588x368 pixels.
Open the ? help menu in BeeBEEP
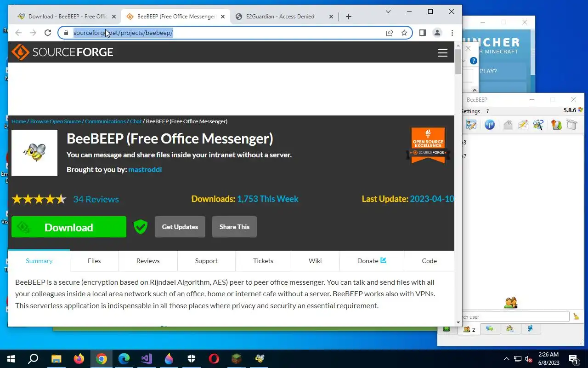(x=487, y=111)
